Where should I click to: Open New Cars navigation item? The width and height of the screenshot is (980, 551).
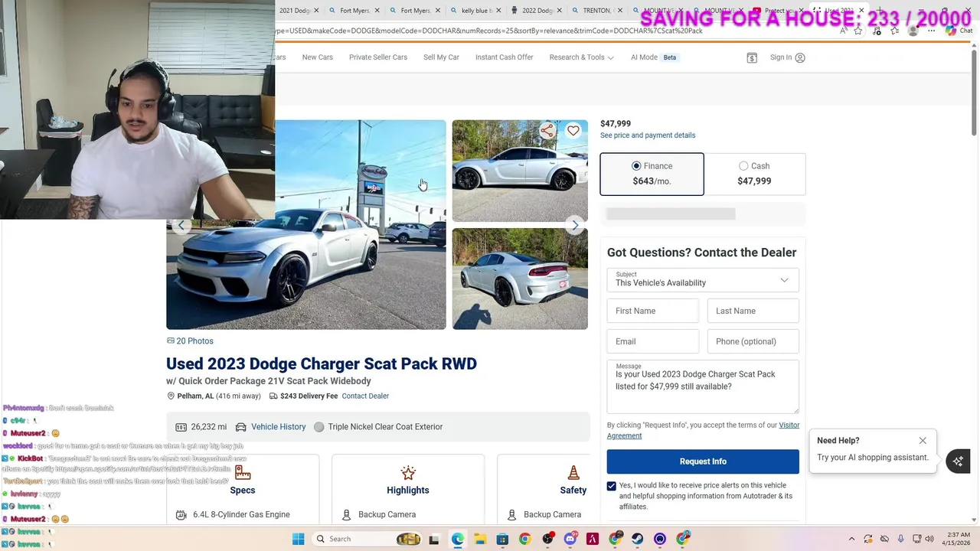[x=317, y=57]
